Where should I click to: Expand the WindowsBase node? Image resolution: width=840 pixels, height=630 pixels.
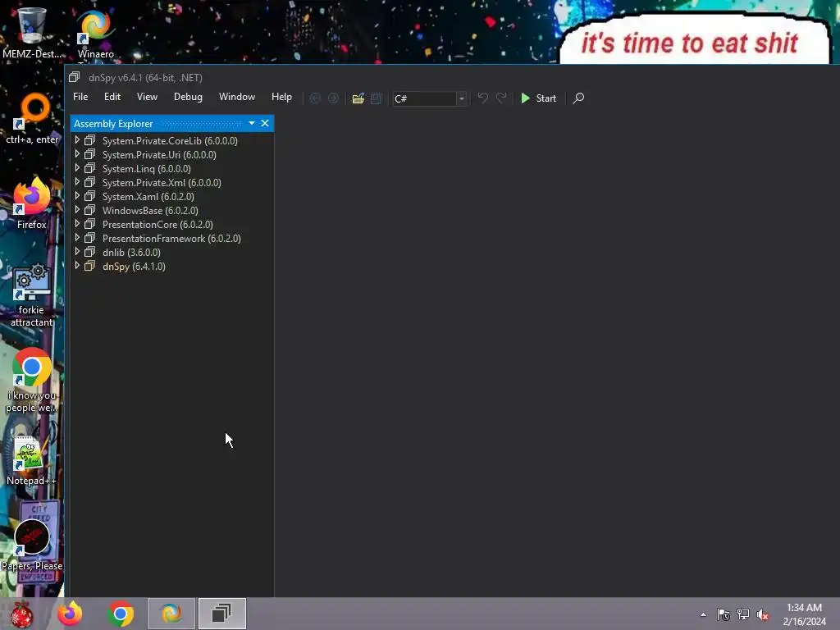(77, 209)
